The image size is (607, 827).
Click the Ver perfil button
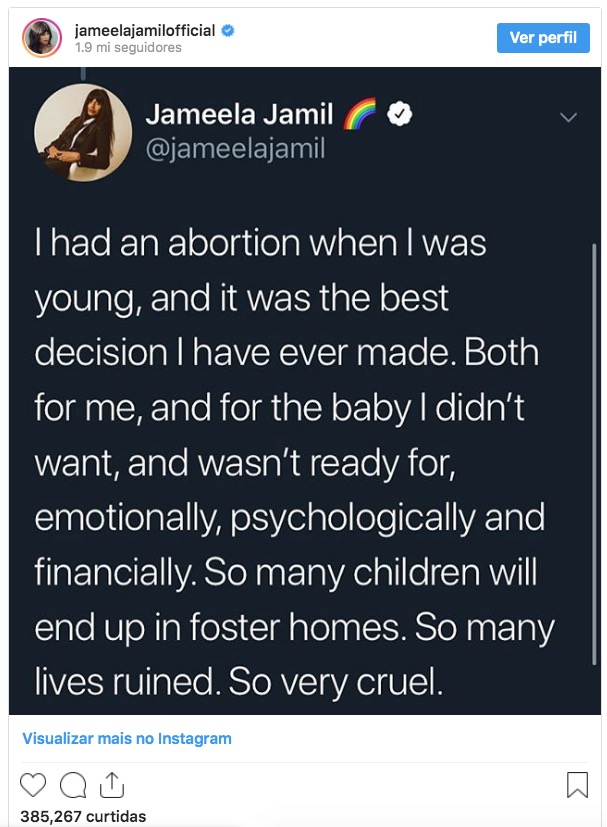pos(543,37)
